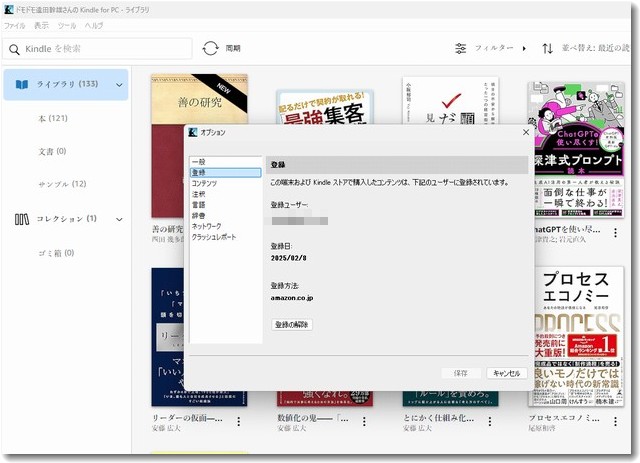The image size is (640, 463).
Task: Close the オプション dialog
Action: (x=526, y=132)
